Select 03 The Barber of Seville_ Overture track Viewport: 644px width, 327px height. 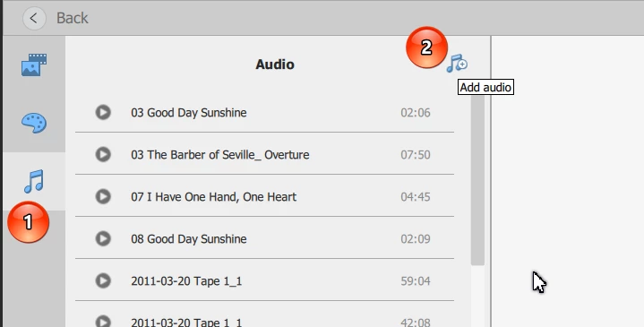pos(264,154)
